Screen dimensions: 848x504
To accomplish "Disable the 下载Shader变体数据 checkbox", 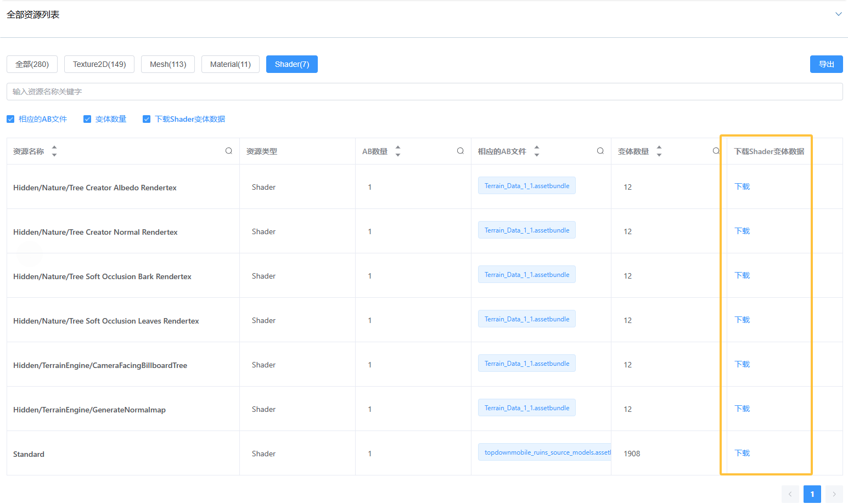I will [x=147, y=119].
